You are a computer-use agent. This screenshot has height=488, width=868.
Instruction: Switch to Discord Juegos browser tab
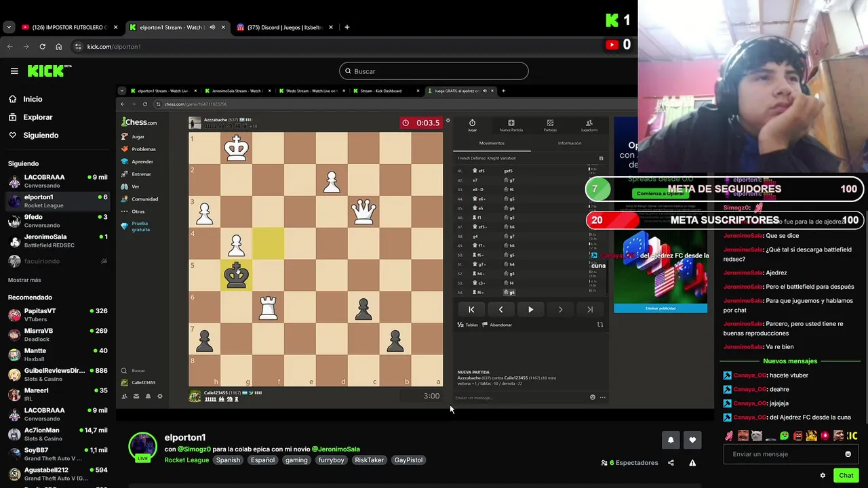tap(285, 27)
